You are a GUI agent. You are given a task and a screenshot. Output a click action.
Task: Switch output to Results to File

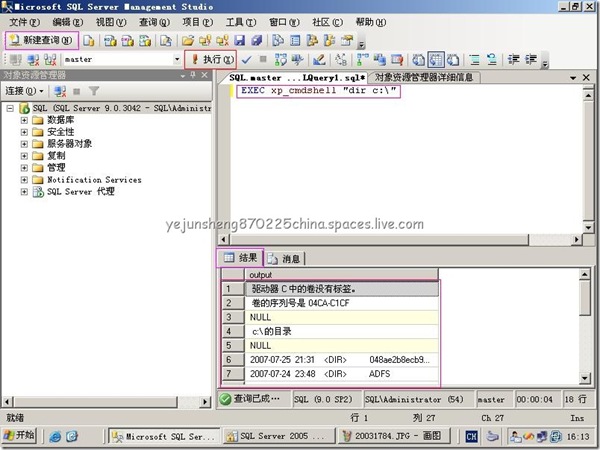(x=453, y=60)
